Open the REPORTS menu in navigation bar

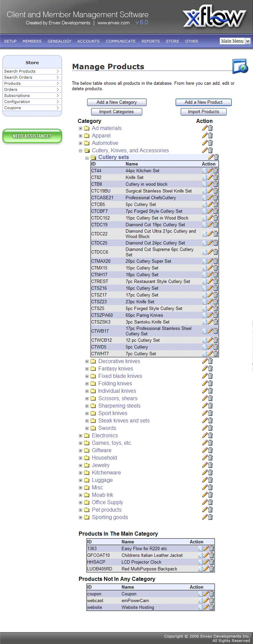(x=150, y=41)
